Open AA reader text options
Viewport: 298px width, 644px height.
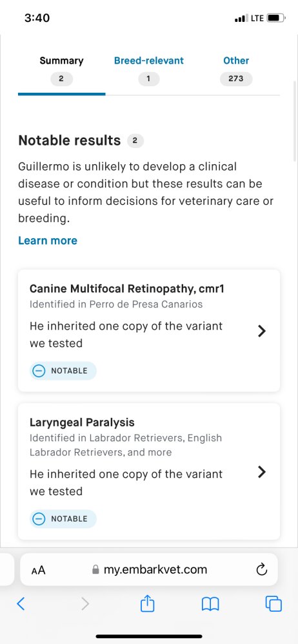38,570
